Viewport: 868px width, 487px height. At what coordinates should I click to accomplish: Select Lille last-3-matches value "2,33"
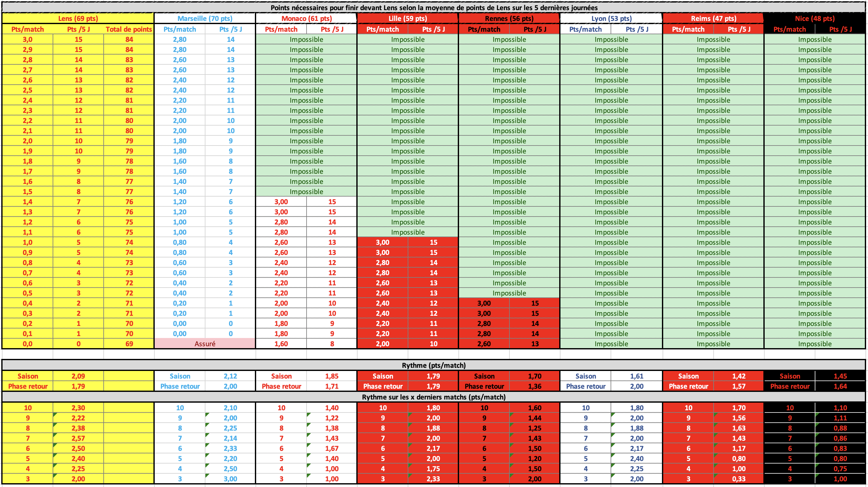coord(433,479)
